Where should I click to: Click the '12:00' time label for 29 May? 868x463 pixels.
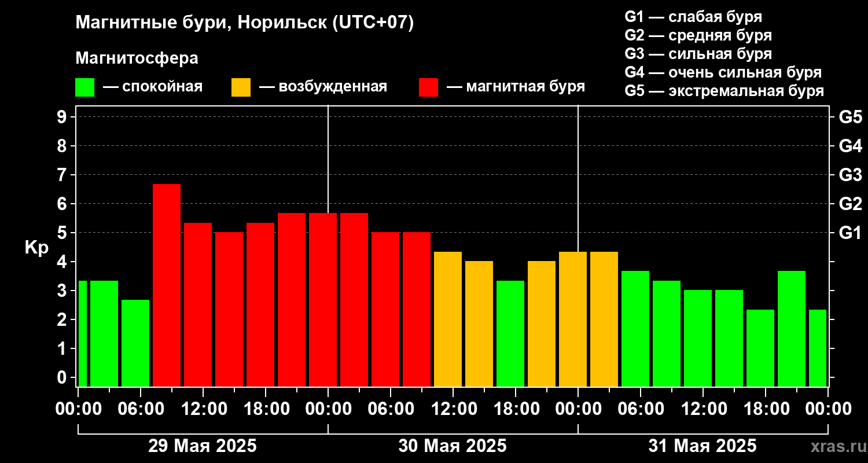click(x=203, y=409)
